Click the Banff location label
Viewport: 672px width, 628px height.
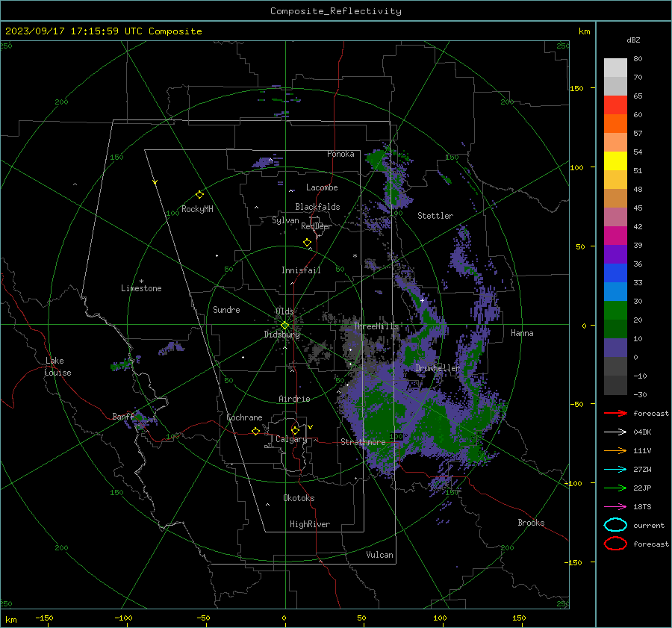click(123, 416)
